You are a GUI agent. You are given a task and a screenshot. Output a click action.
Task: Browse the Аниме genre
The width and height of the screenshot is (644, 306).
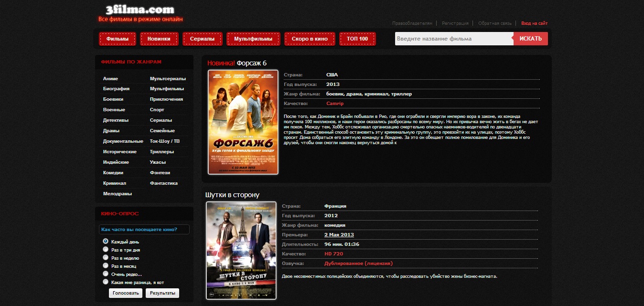pyautogui.click(x=110, y=79)
